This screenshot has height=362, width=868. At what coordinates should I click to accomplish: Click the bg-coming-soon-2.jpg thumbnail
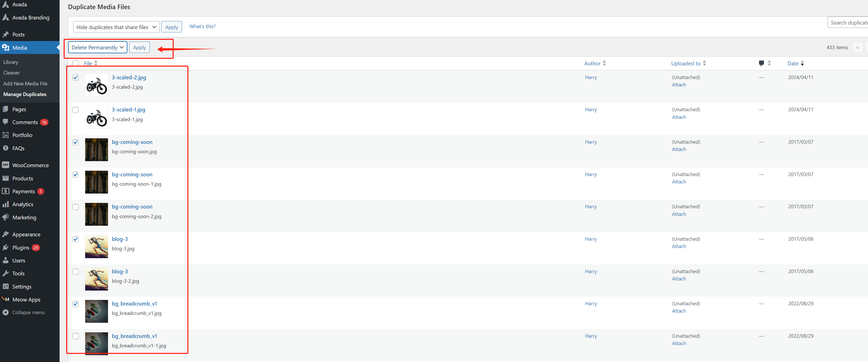pyautogui.click(x=96, y=214)
